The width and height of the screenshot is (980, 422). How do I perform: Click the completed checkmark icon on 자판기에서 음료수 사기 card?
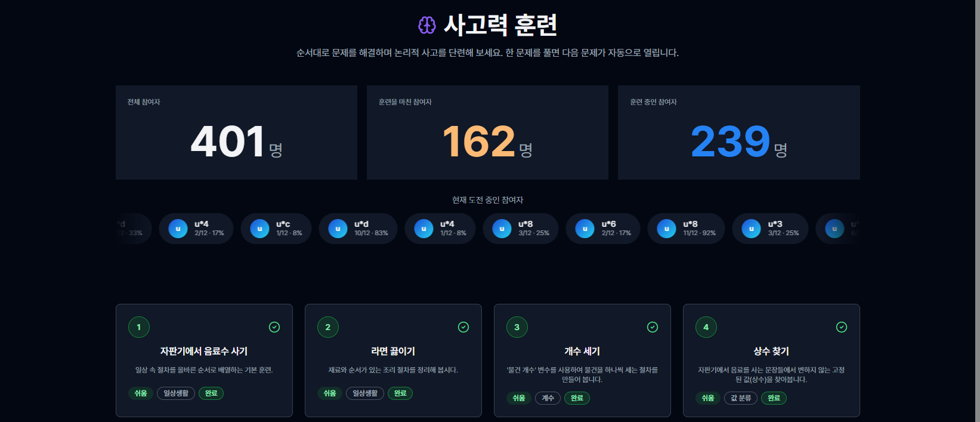click(274, 327)
